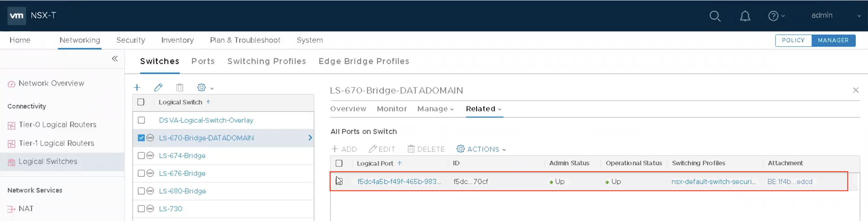The width and height of the screenshot is (868, 221).
Task: Uncheck the LS-670-Bridge-DATADOMAIN checkbox
Action: coord(141,138)
